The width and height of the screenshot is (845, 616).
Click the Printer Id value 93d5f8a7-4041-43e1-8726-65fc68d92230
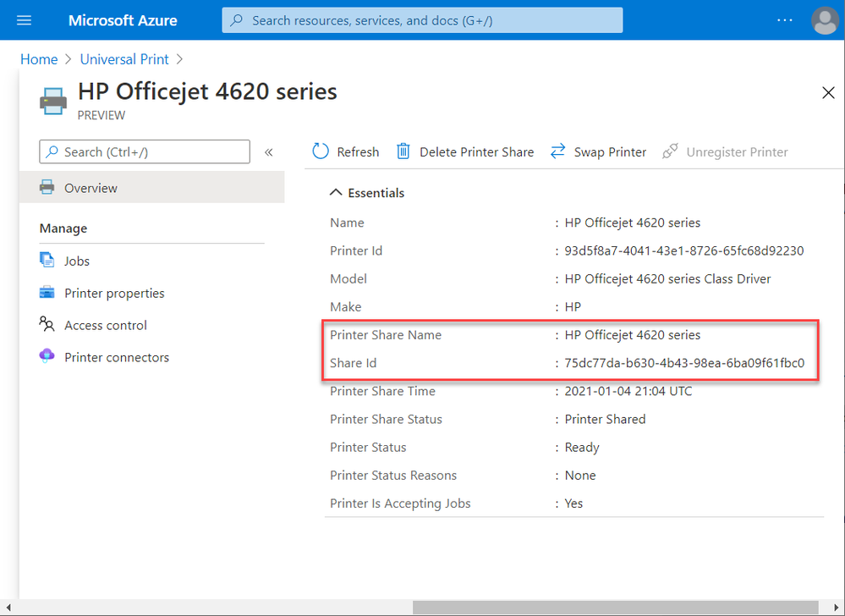[684, 250]
